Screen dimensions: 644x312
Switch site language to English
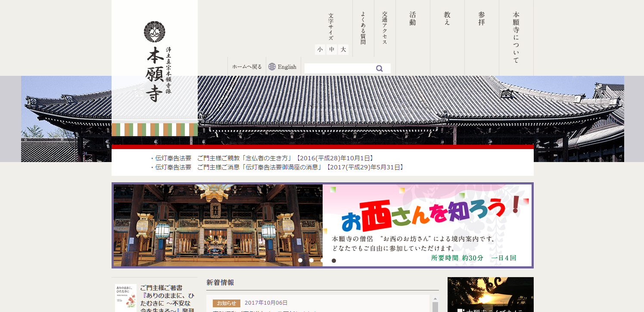[x=287, y=67]
